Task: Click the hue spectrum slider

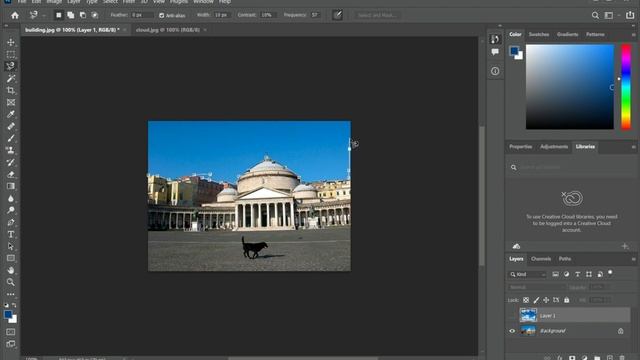Action: [626, 87]
